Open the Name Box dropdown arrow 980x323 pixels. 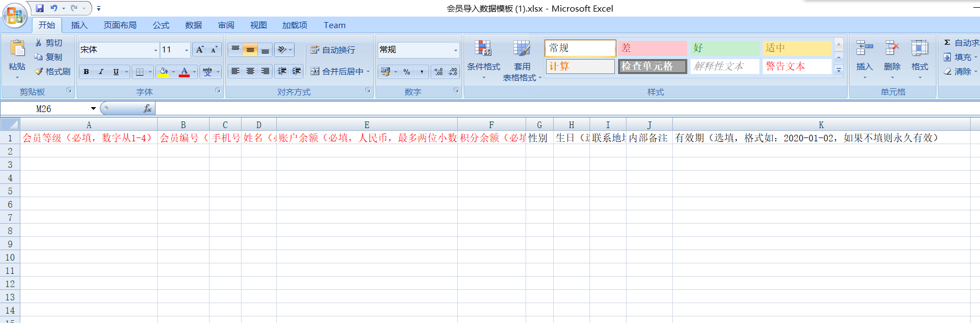point(93,109)
